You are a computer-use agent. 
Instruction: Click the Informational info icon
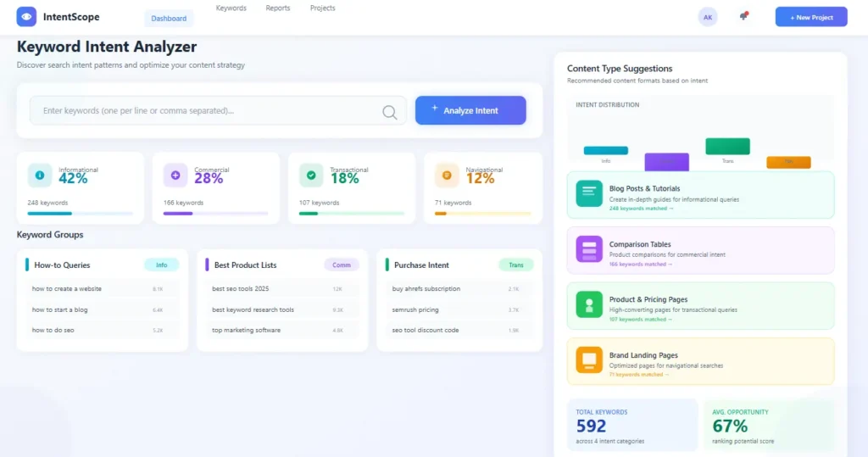tap(39, 175)
